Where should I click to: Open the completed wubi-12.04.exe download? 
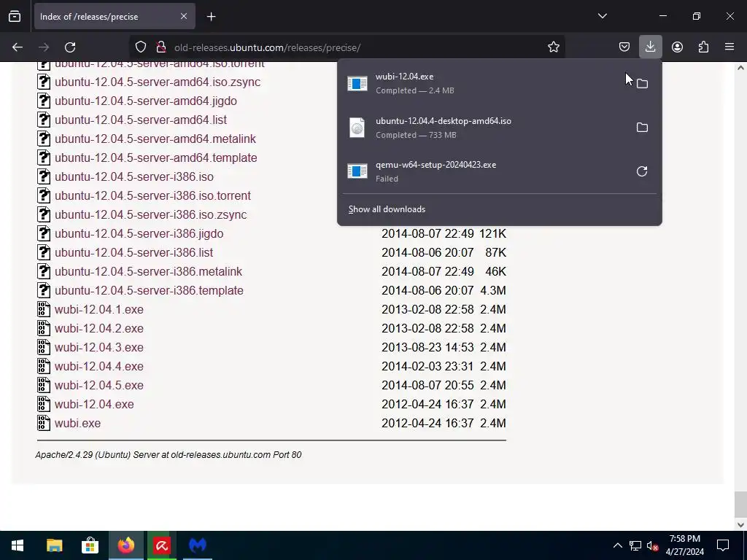485,83
